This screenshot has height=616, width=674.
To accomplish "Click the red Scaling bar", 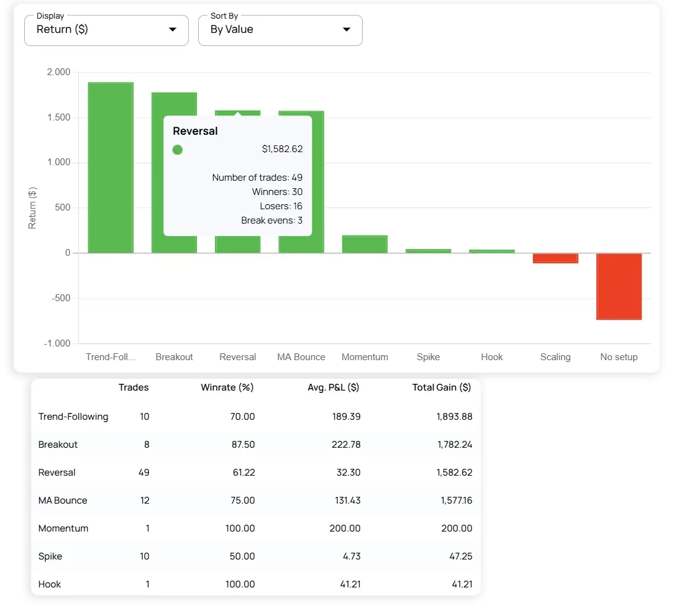I will click(555, 258).
